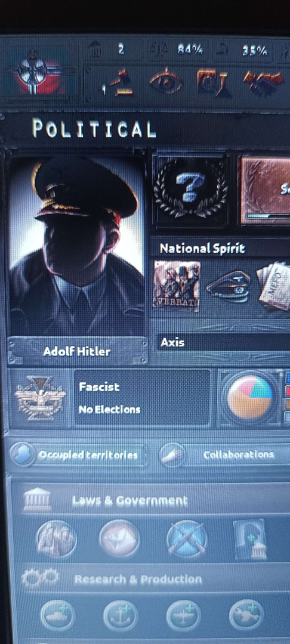
Task: Open the party popularity pie chart
Action: coord(250,397)
